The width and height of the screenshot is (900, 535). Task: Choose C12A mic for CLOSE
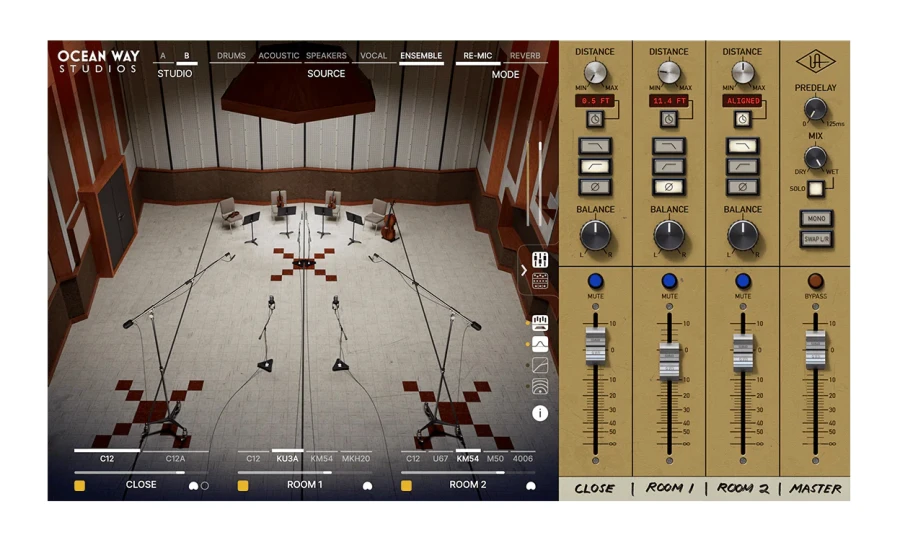point(175,458)
